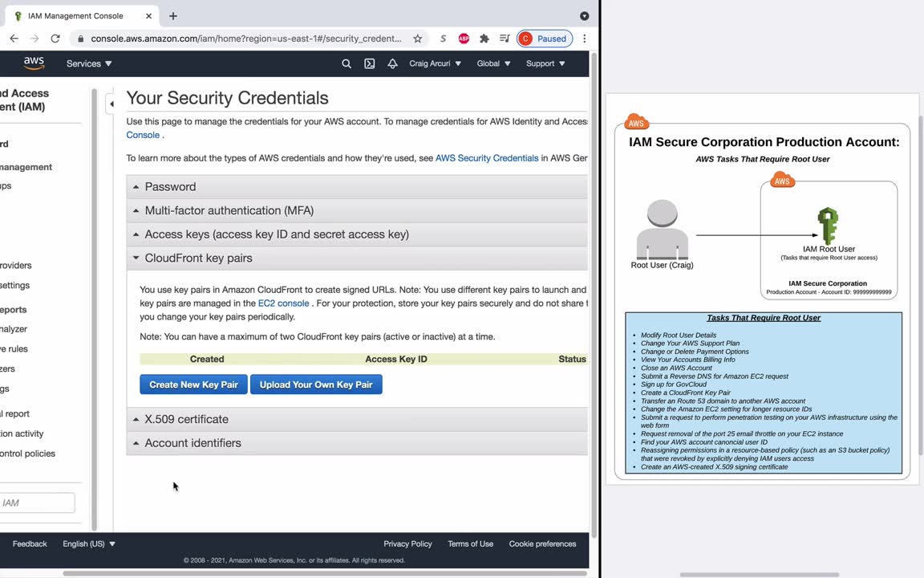Select the IAM Management Console browser tab
This screenshot has width=924, height=578.
click(83, 16)
